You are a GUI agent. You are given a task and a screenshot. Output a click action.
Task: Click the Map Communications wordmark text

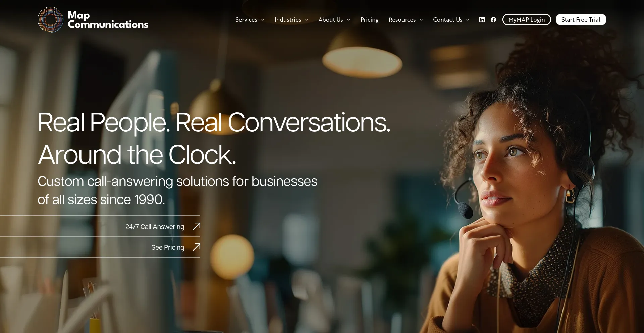click(x=108, y=20)
